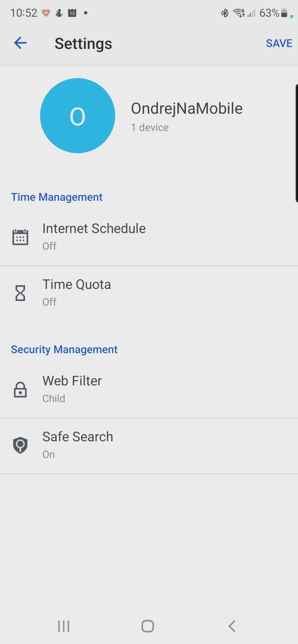Tap the Time Quota hourglass icon
The image size is (298, 644).
click(x=20, y=293)
